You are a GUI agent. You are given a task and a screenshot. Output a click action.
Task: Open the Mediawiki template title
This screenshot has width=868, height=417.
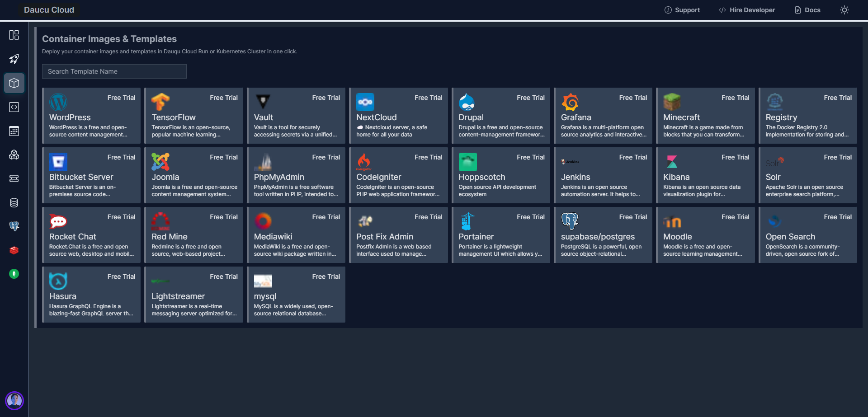[273, 237]
